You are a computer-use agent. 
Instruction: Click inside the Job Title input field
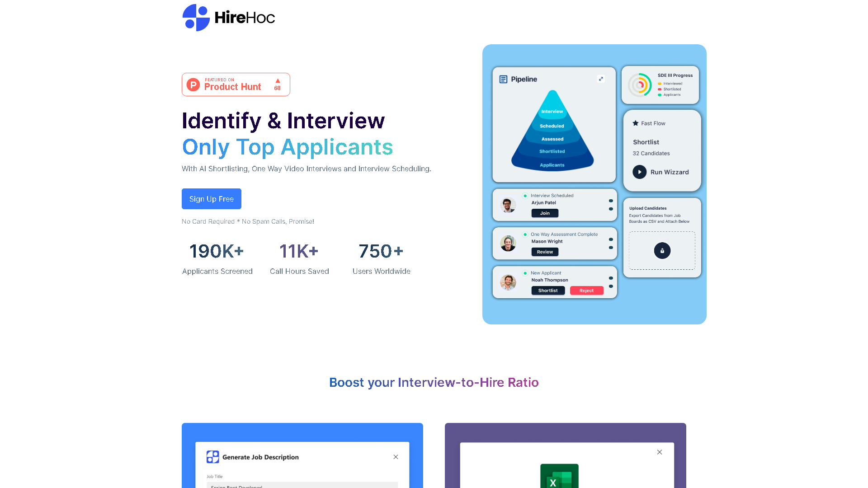click(302, 486)
